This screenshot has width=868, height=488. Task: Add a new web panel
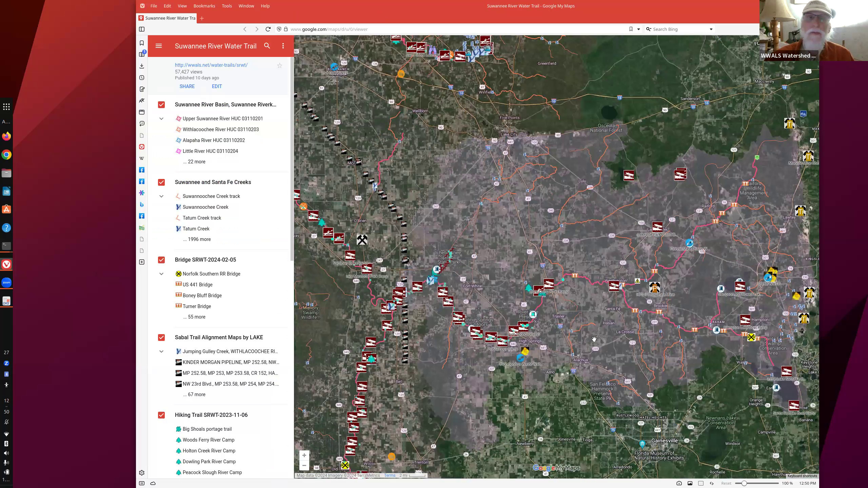(142, 262)
